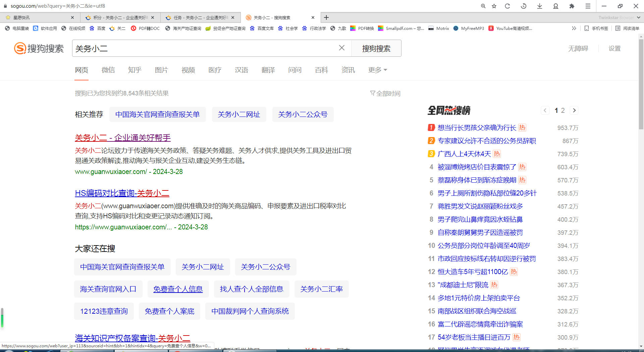The image size is (644, 352).
Task: Close the 关务小二 - 搜狗搜索 tab
Action: pos(313,17)
